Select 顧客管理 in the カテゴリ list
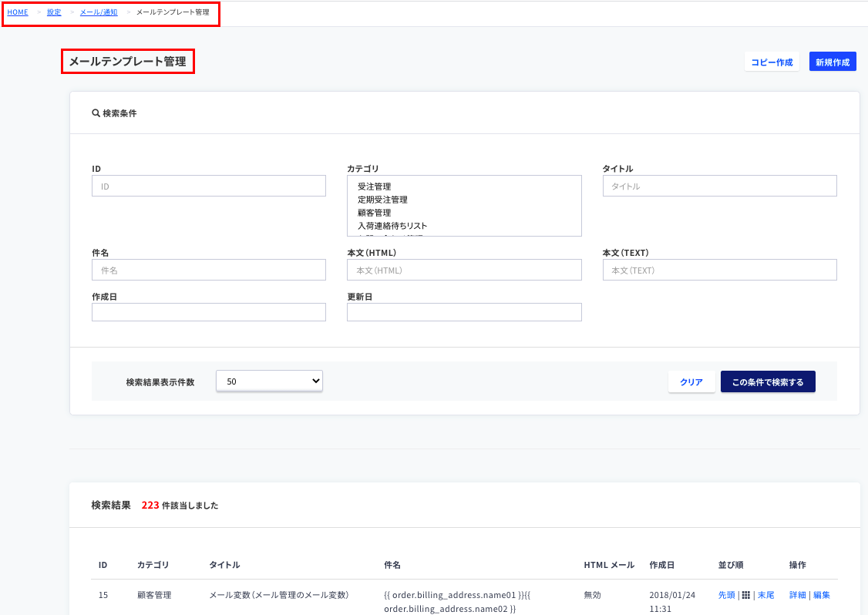The width and height of the screenshot is (868, 615). click(374, 213)
